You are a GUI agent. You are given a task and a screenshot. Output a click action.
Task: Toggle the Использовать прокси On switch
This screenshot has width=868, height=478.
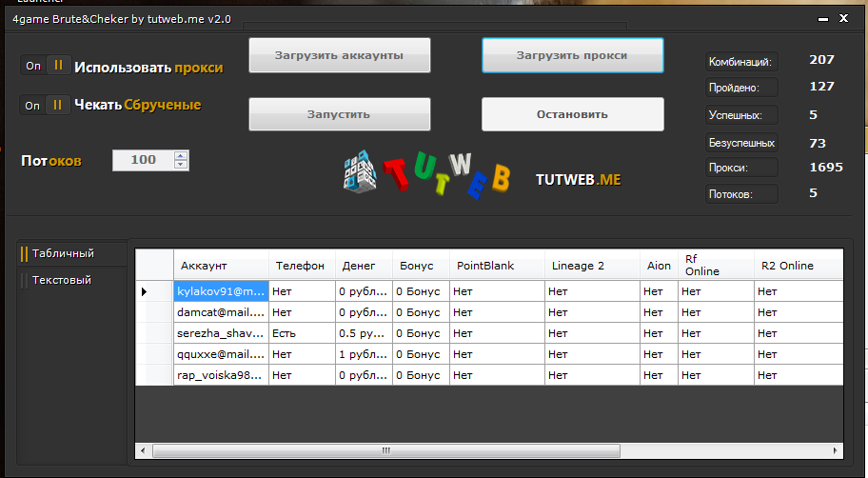(x=46, y=66)
